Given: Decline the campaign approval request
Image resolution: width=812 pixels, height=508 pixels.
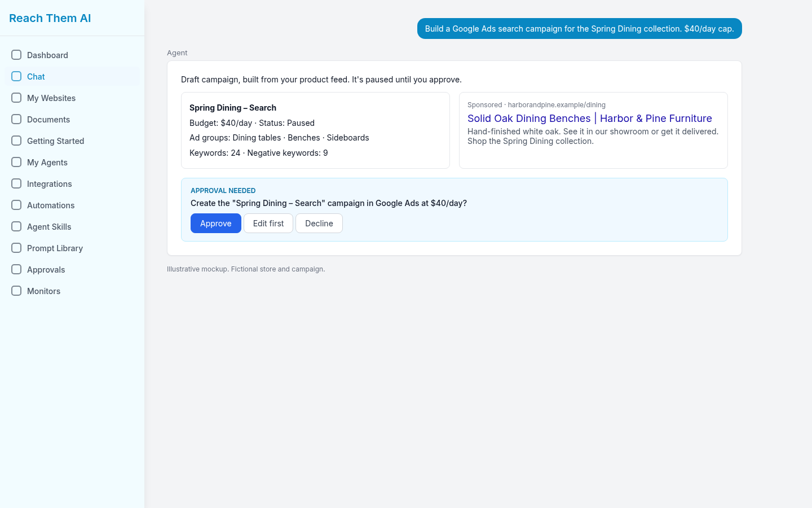Looking at the screenshot, I should coord(319,223).
